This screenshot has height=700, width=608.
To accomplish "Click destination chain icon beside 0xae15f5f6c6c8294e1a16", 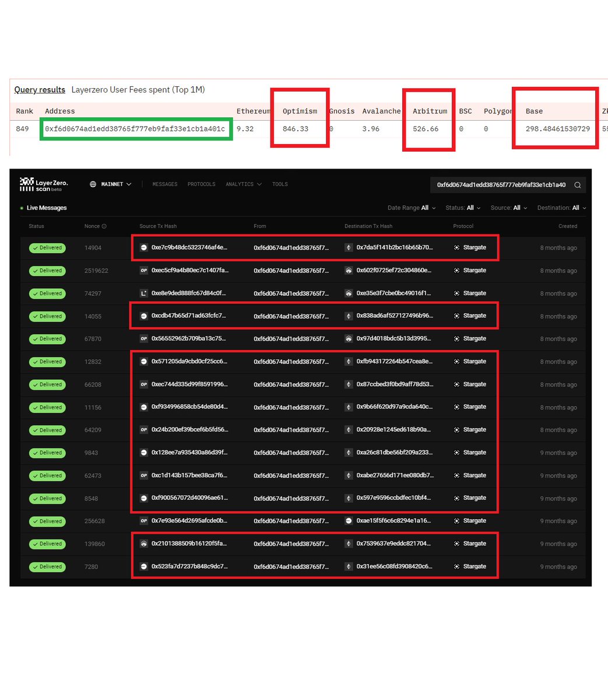I will click(x=349, y=521).
